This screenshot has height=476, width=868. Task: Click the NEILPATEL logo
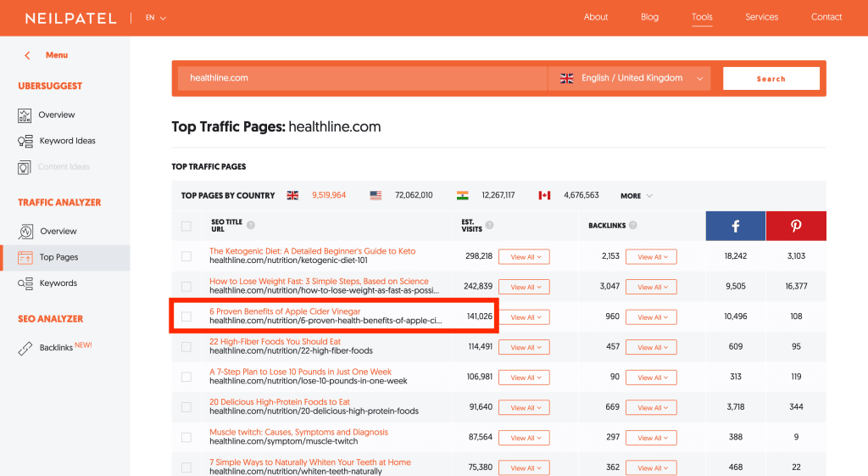(x=71, y=19)
